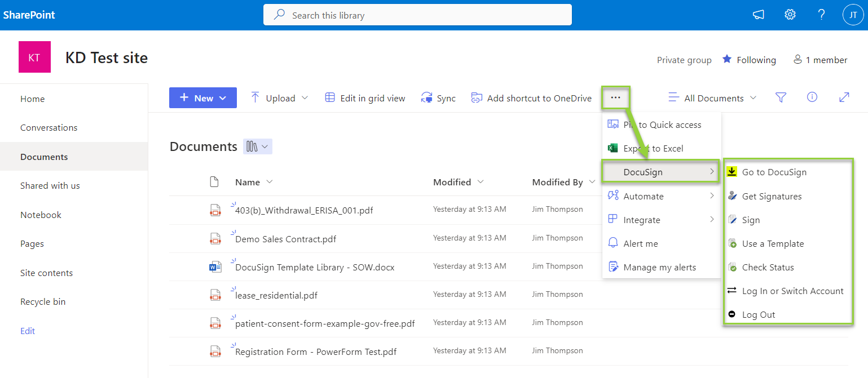Expand the Upload dropdown
This screenshot has width=868, height=378.
pos(280,97)
